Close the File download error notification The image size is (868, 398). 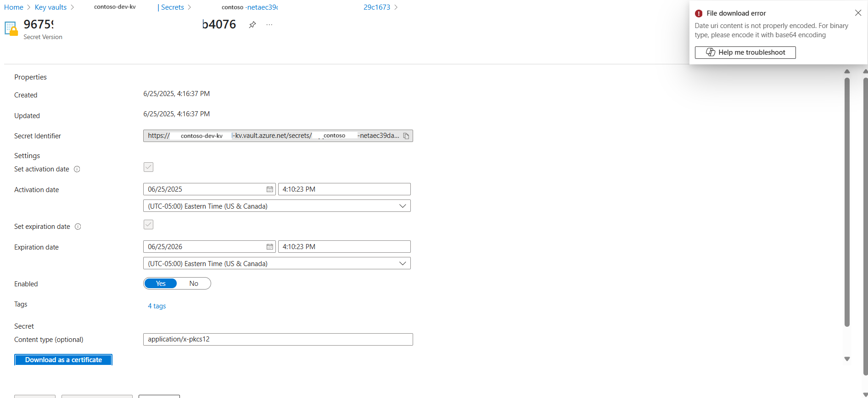coord(858,13)
